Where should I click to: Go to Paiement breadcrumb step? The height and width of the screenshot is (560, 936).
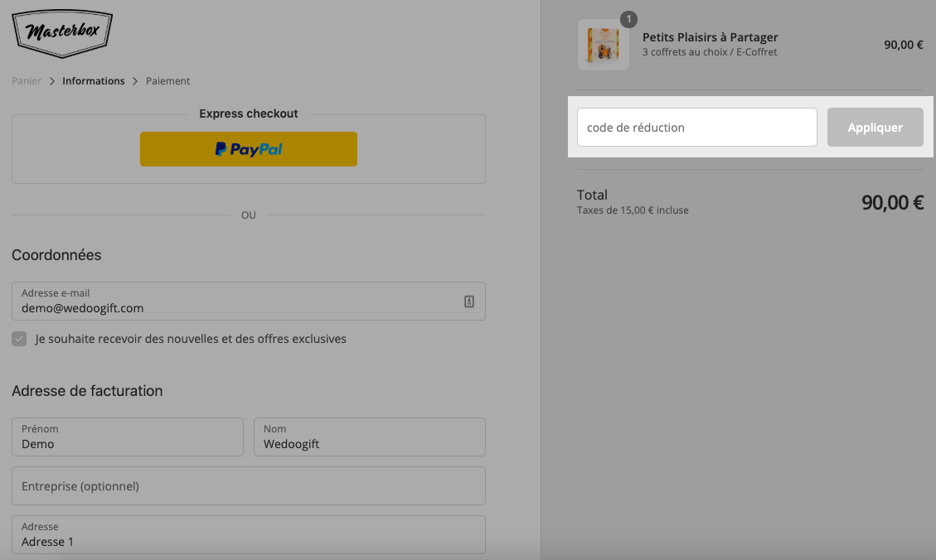[167, 81]
